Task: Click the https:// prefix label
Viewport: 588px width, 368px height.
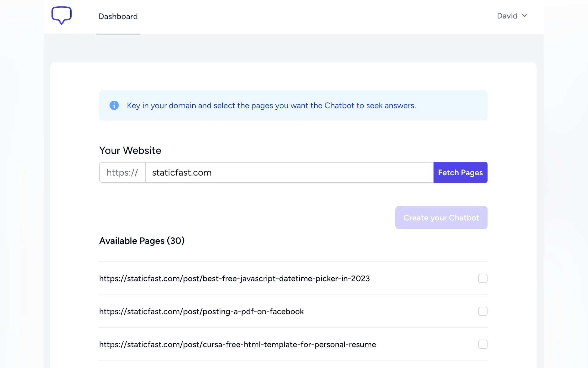Action: pos(122,173)
